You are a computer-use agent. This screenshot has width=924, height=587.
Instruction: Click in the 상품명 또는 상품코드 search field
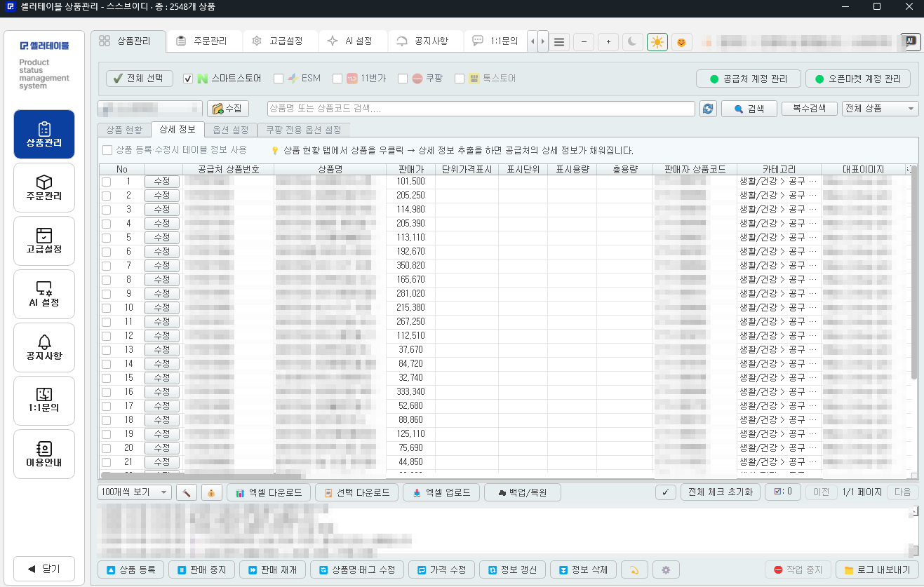tap(481, 109)
